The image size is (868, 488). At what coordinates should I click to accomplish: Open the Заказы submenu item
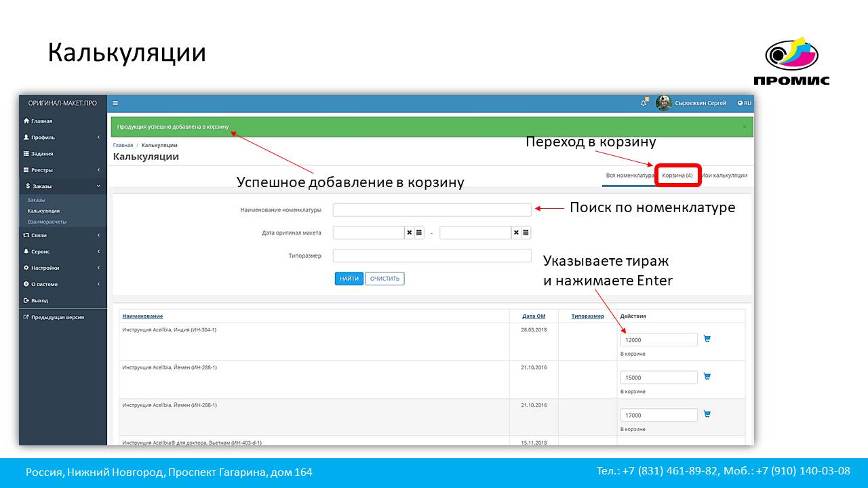pos(37,200)
